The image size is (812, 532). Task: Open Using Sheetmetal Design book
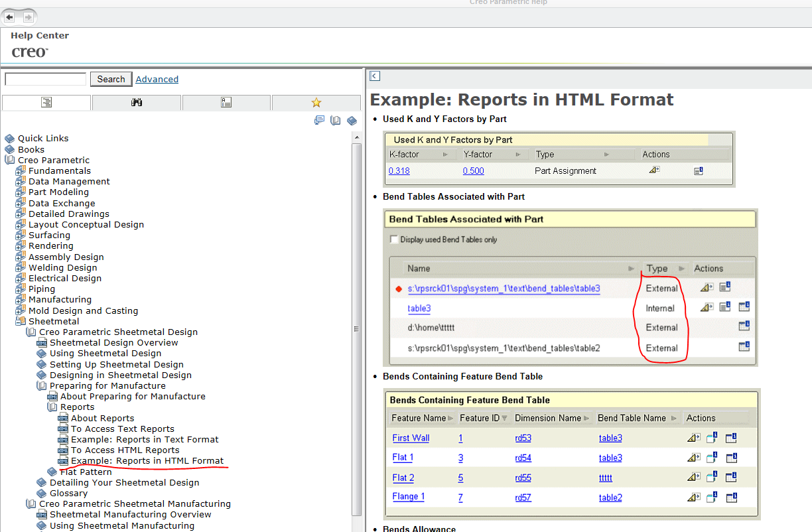(x=105, y=353)
